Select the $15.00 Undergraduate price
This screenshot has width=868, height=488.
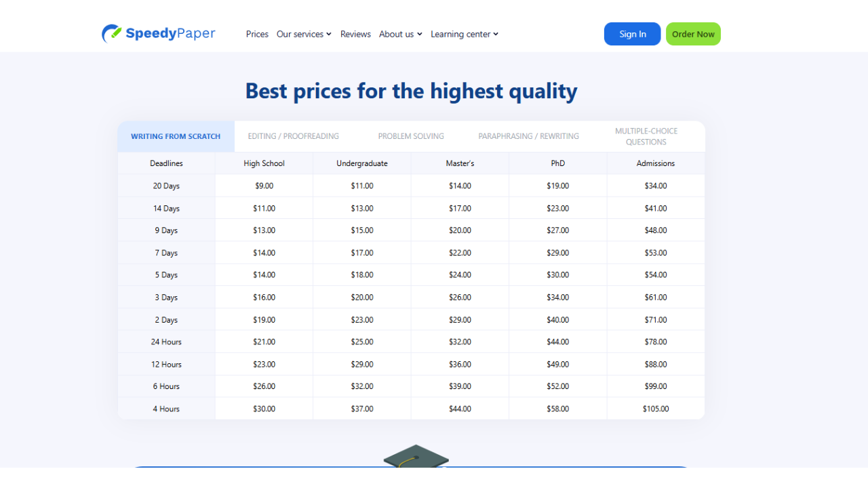[362, 230]
